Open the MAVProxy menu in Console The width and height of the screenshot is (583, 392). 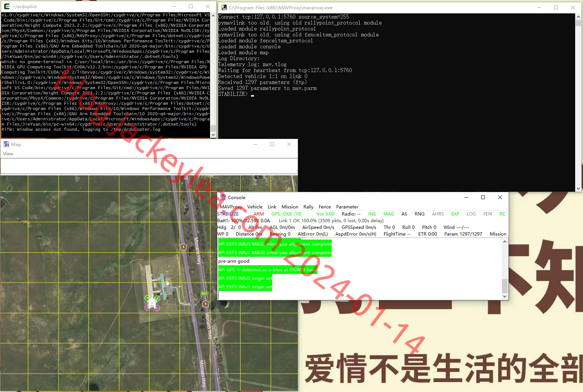click(x=231, y=207)
